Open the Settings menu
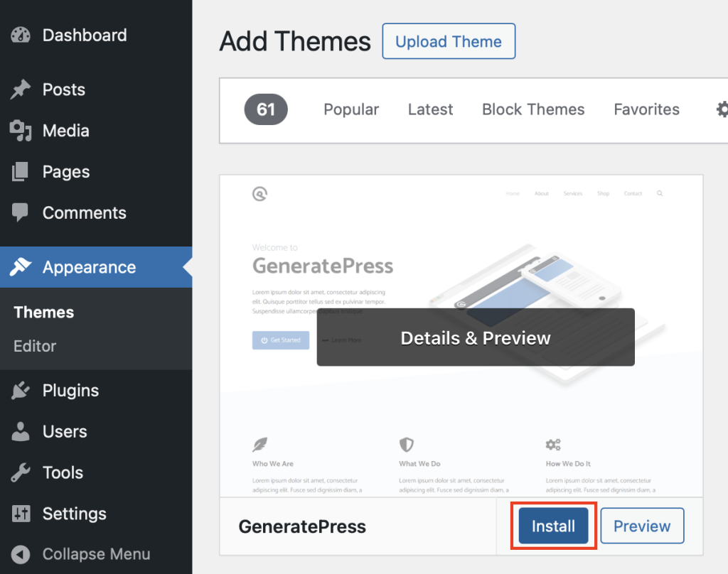The image size is (728, 574). point(96,514)
